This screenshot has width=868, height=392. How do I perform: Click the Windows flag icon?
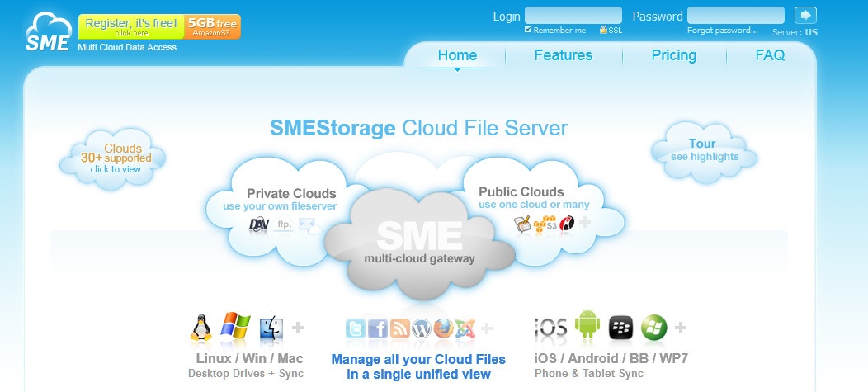click(235, 325)
